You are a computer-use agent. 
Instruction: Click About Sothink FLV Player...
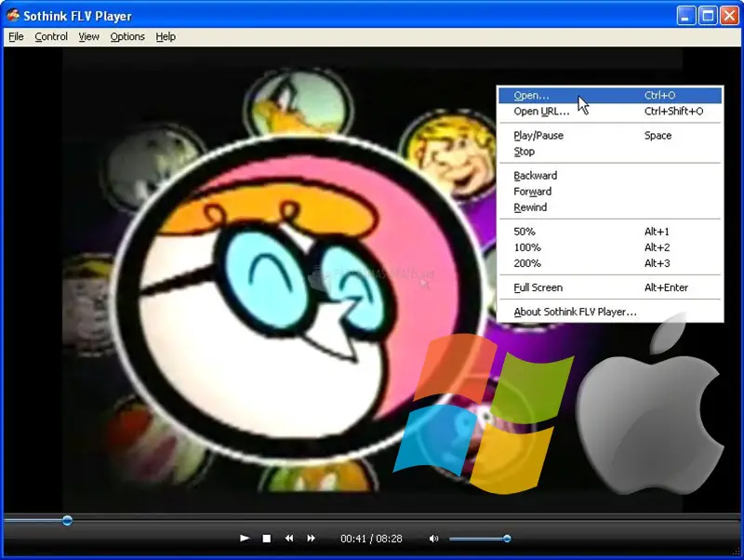pyautogui.click(x=575, y=313)
